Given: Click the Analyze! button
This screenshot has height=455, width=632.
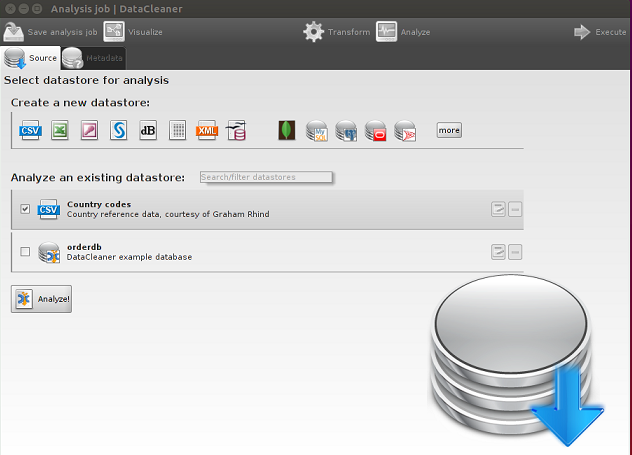Looking at the screenshot, I should click(42, 299).
